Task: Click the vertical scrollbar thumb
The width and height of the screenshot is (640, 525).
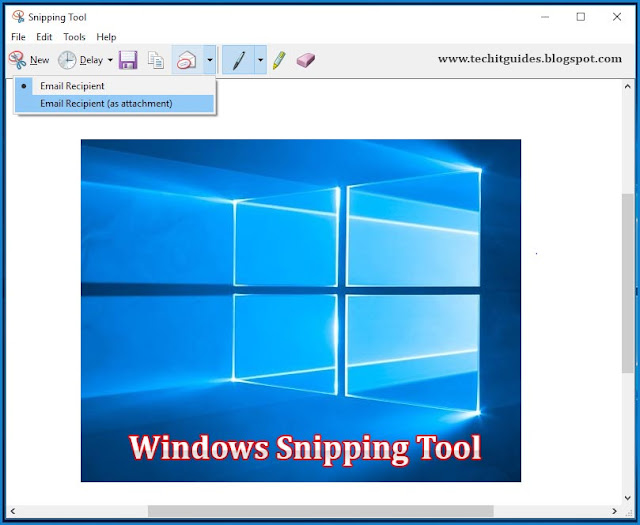Action: point(627,283)
